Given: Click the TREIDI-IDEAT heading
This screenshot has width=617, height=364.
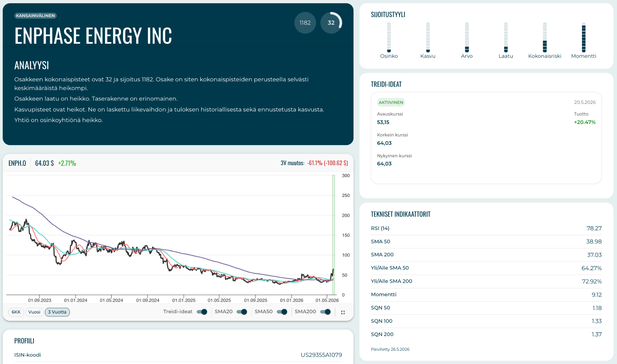Looking at the screenshot, I should coord(386,84).
